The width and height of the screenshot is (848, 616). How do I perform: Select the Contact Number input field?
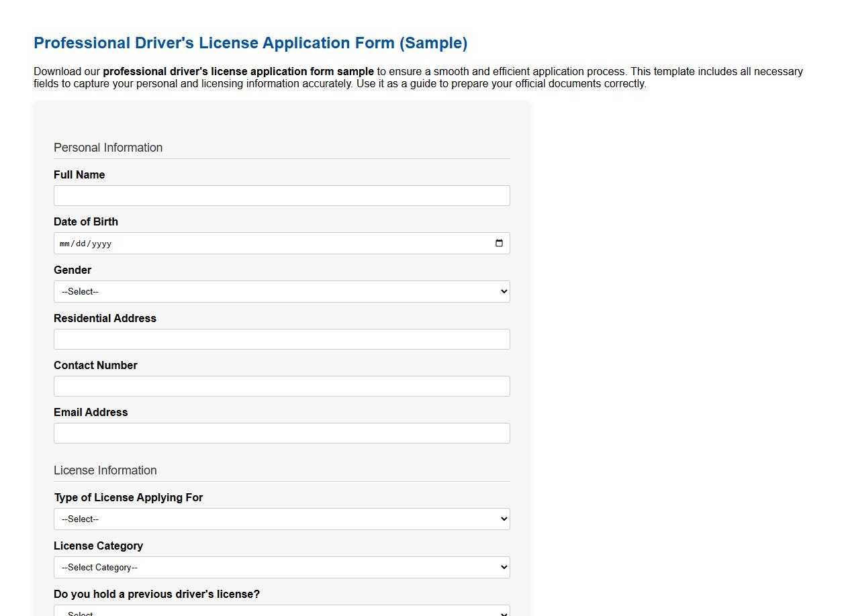(x=281, y=386)
